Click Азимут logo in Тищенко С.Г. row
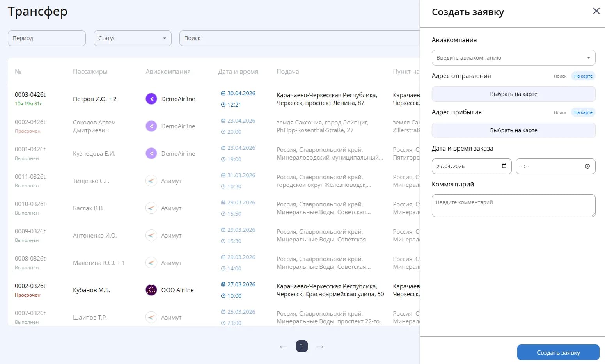This screenshot has width=605, height=364. (151, 181)
